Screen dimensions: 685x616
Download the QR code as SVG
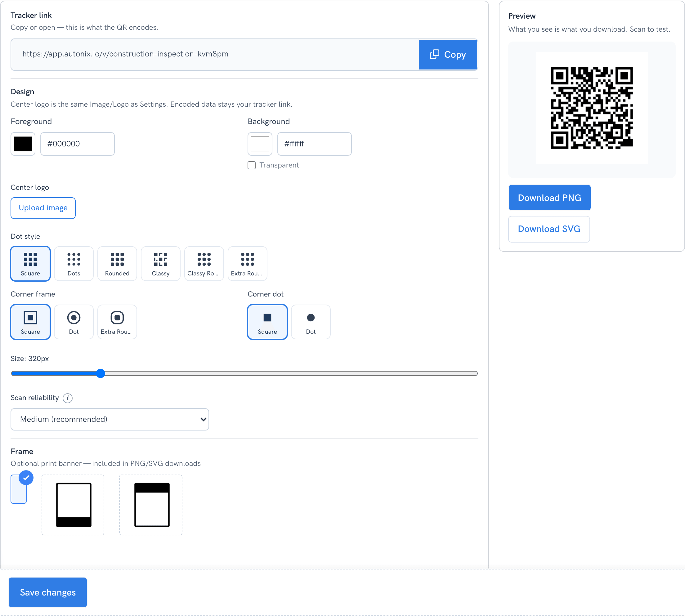coord(549,229)
